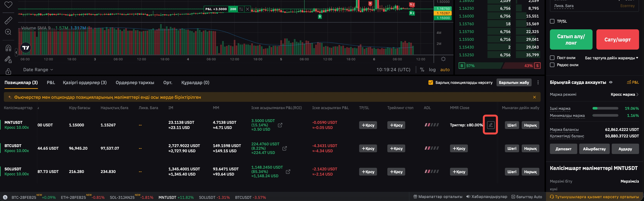Expand the Кросс маржа mode selector
Viewport: 644px width, 201px height.
[x=624, y=94]
